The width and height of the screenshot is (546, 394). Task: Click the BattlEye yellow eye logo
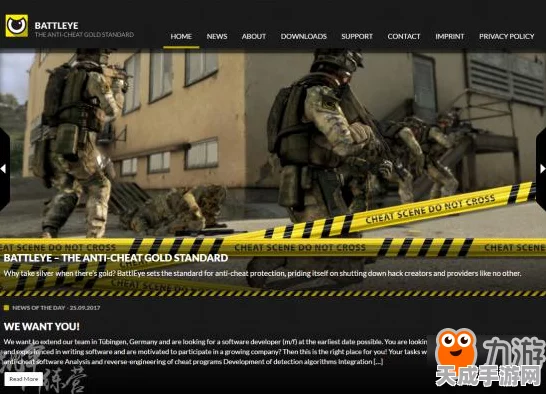click(17, 25)
